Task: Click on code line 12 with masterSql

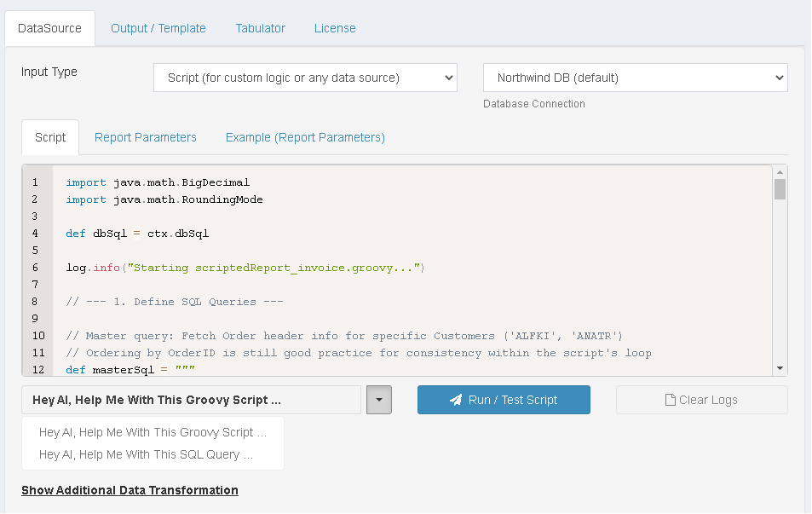Action: [x=130, y=370]
